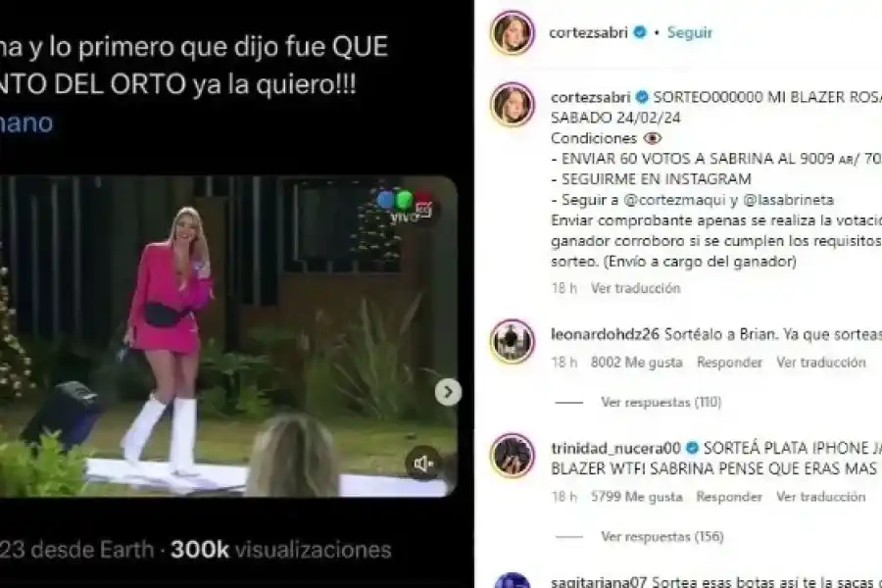Translate caption with Ver traducción

tap(636, 288)
